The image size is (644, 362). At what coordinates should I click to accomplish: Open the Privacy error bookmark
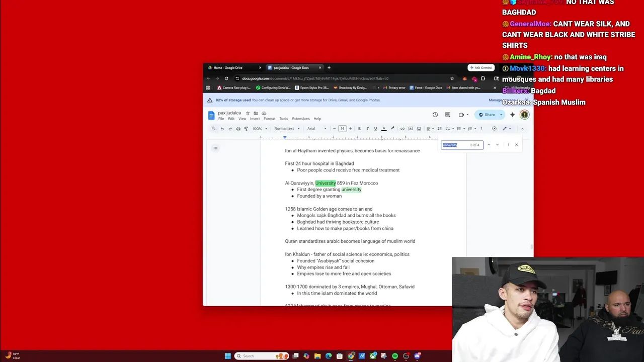coord(394,88)
